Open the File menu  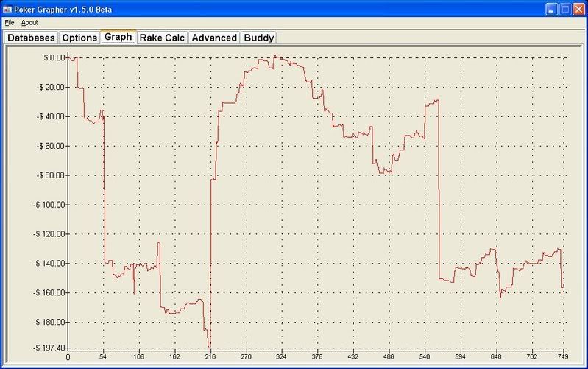click(x=10, y=23)
